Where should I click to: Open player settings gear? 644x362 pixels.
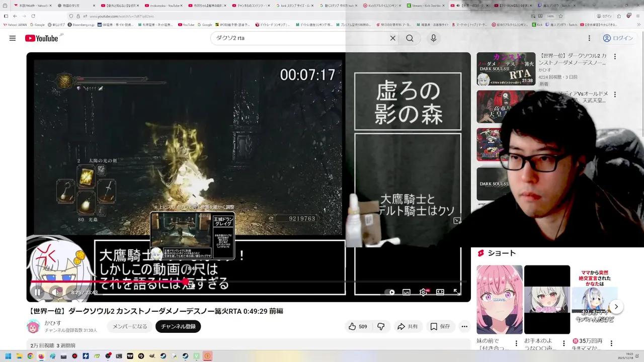[423, 292]
